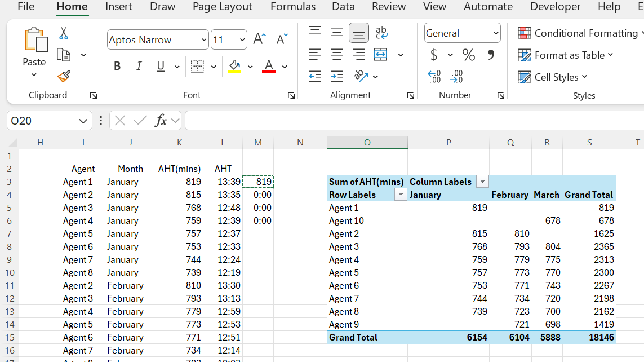Open the underline style dropdown arrow

pos(177,67)
